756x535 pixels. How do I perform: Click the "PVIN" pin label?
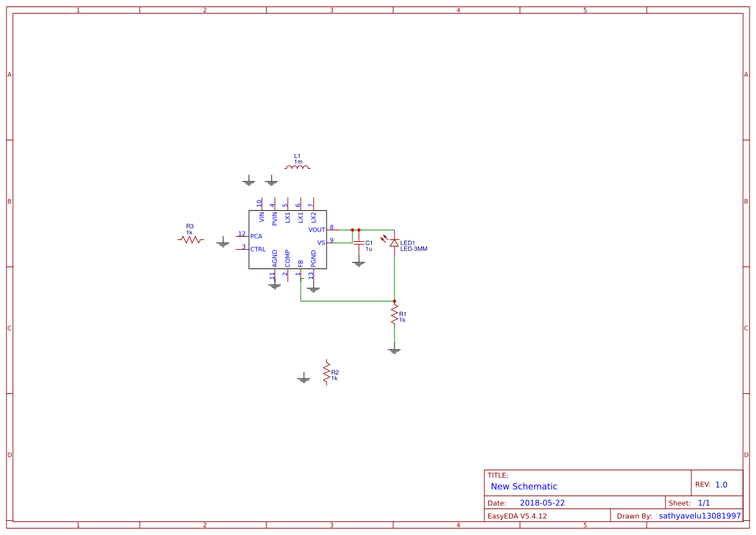tap(274, 219)
